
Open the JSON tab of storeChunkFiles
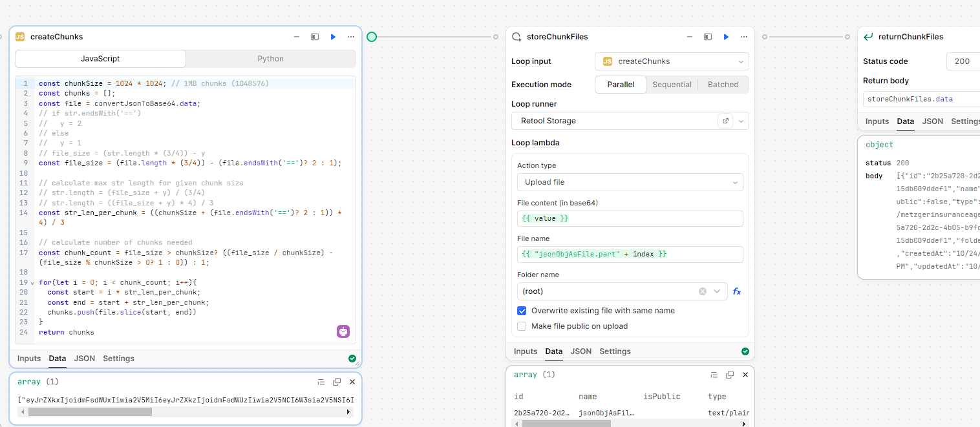(581, 351)
